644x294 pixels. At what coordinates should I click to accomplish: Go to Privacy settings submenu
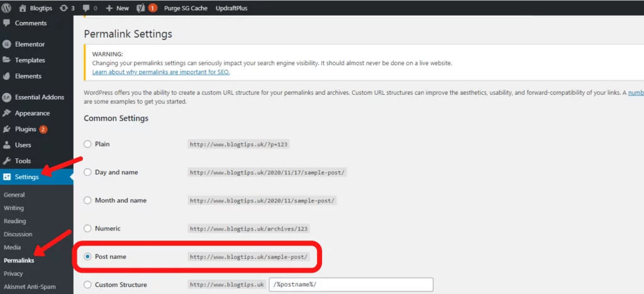click(13, 273)
